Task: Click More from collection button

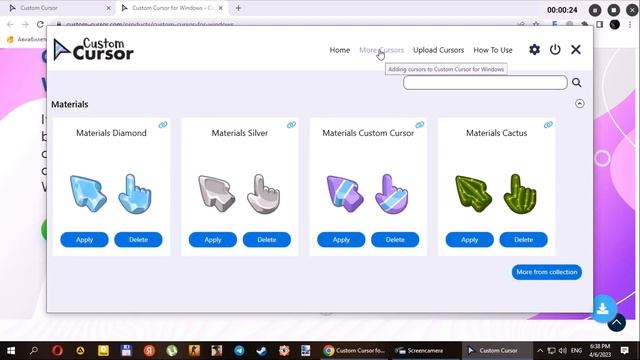Action: (x=547, y=272)
